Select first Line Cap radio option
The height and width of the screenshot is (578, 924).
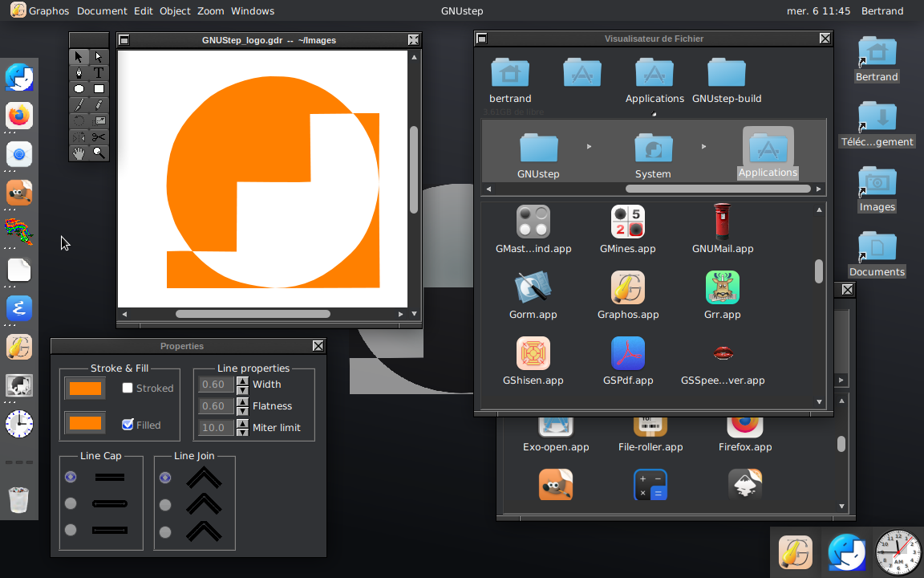(71, 477)
